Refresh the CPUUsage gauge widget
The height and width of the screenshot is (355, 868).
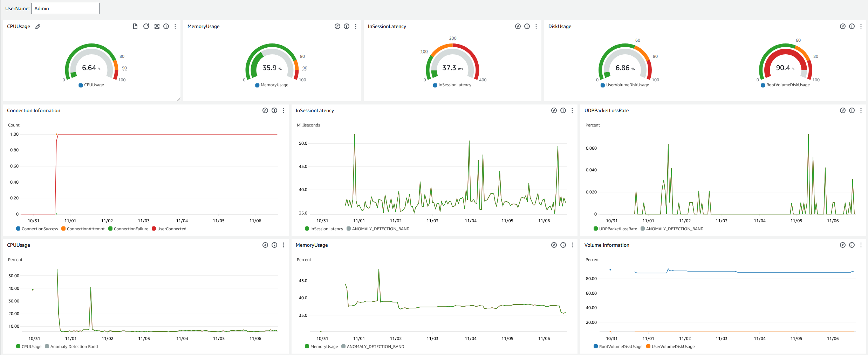click(146, 26)
